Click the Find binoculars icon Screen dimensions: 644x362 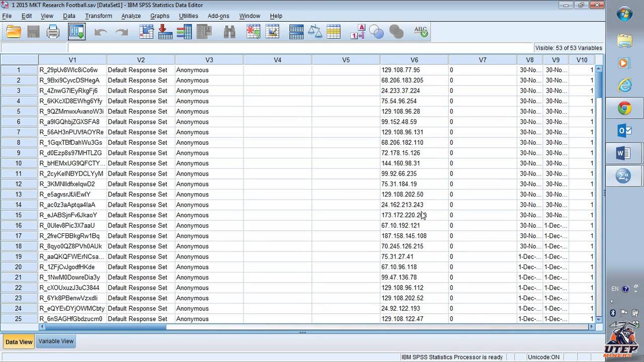[229, 32]
